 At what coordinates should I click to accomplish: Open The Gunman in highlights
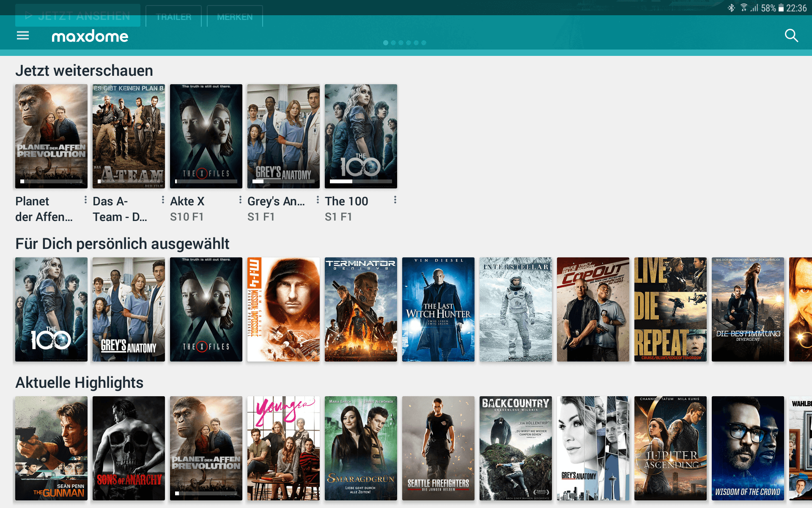[51, 448]
